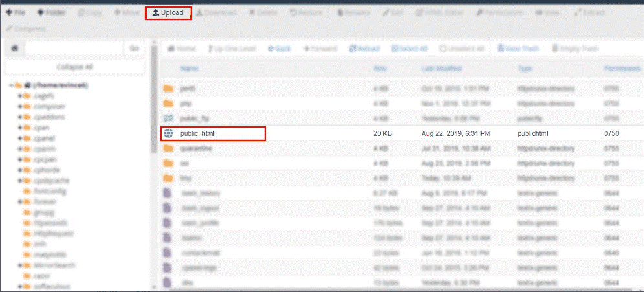Click the public_ftp folder icon
The width and height of the screenshot is (644, 292).
[169, 118]
